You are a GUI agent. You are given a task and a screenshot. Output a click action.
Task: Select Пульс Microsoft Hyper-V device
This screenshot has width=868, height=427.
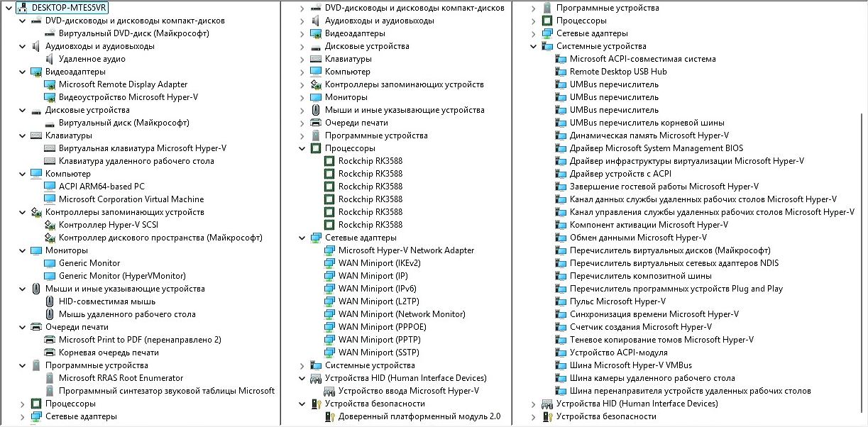click(617, 301)
